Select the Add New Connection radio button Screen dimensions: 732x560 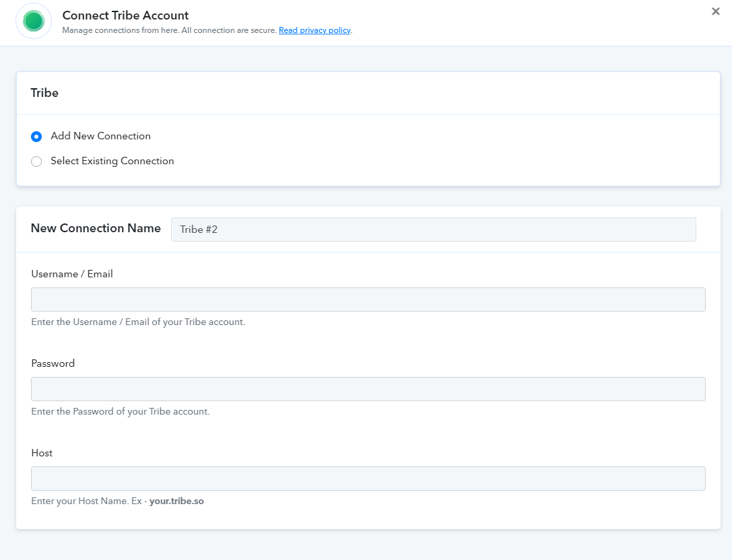tap(36, 136)
